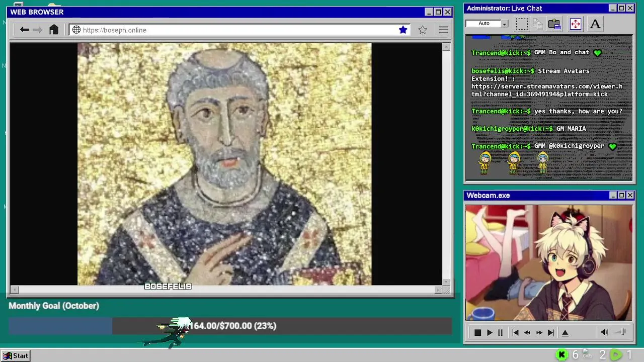
Task: Click the red four-arrow fullscreen icon
Action: (x=575, y=24)
